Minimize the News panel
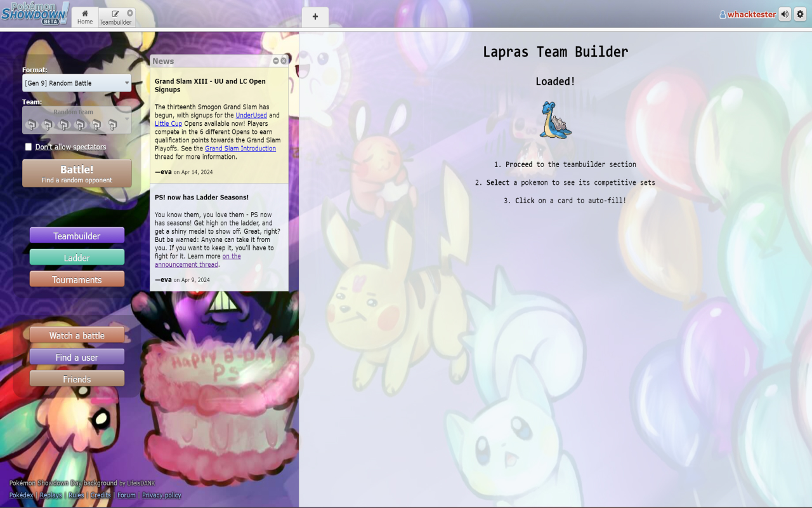This screenshot has height=508, width=812. (x=277, y=60)
